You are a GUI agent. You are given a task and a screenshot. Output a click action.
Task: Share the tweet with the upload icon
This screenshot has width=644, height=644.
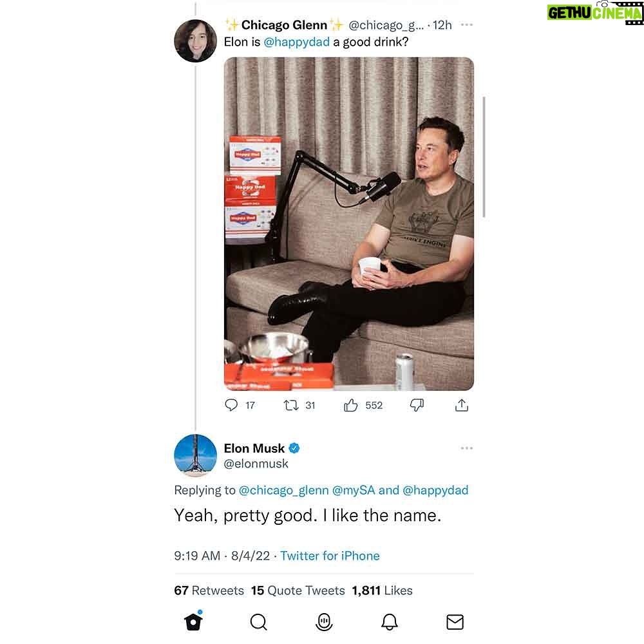[462, 405]
